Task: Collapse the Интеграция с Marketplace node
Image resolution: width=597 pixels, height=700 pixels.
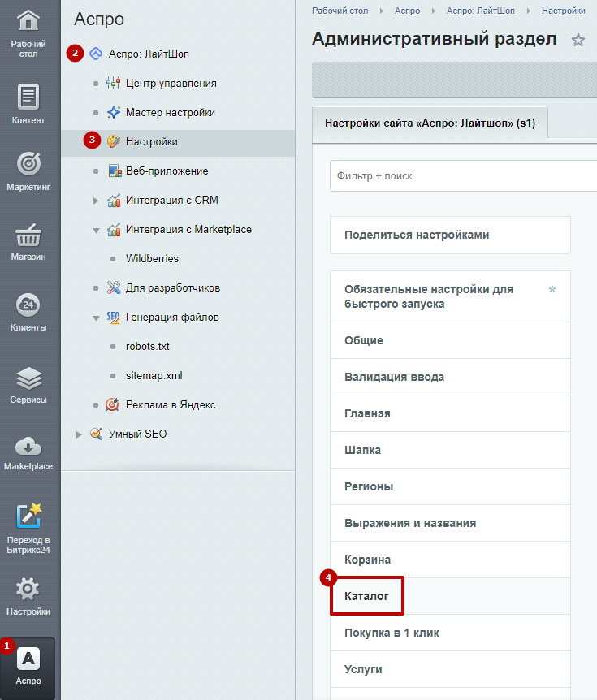Action: (96, 231)
